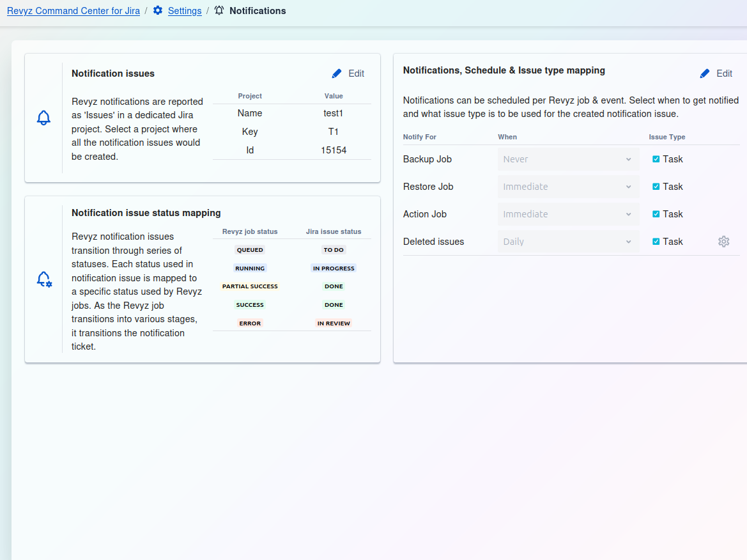Viewport: 747px width, 560px height.
Task: Expand the Restore Job 'Immediate' dropdown
Action: (x=568, y=187)
